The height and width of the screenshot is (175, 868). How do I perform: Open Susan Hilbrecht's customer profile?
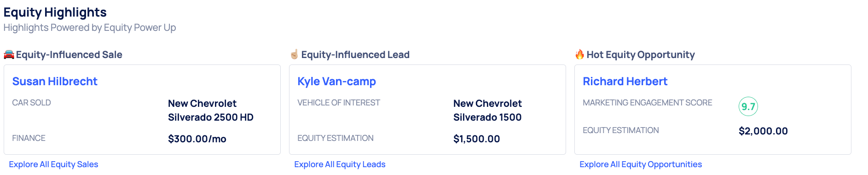(x=55, y=82)
